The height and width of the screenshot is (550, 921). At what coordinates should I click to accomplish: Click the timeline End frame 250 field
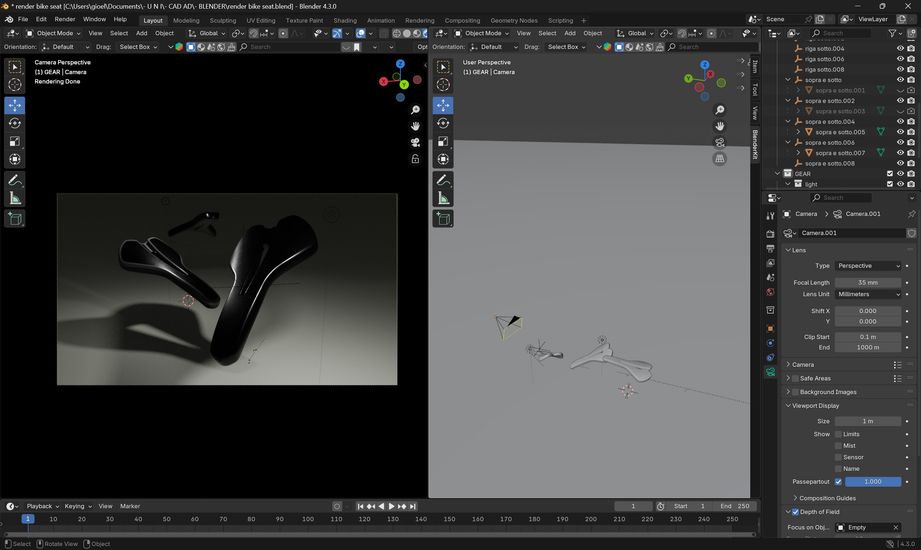click(734, 506)
